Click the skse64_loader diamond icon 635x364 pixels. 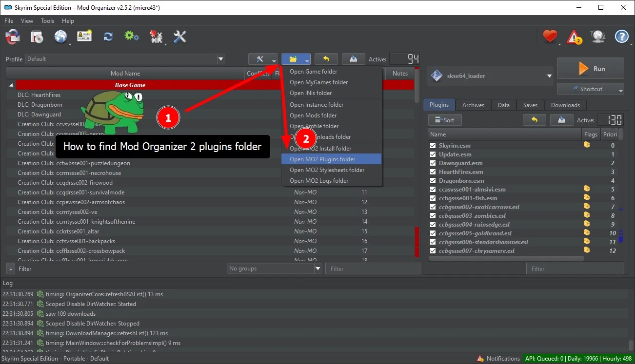(x=437, y=76)
